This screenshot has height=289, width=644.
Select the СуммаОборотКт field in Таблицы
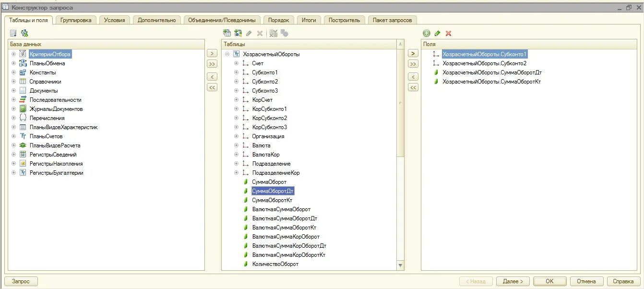point(273,200)
